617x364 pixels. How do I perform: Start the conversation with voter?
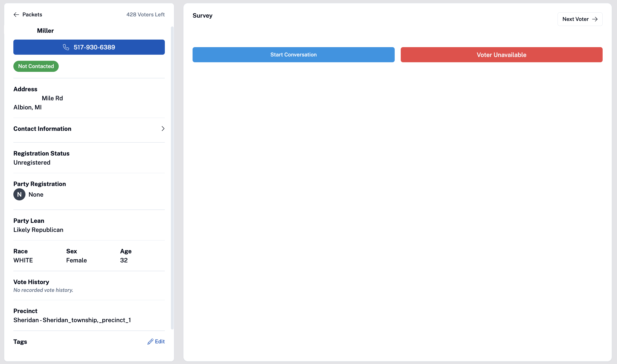point(293,55)
